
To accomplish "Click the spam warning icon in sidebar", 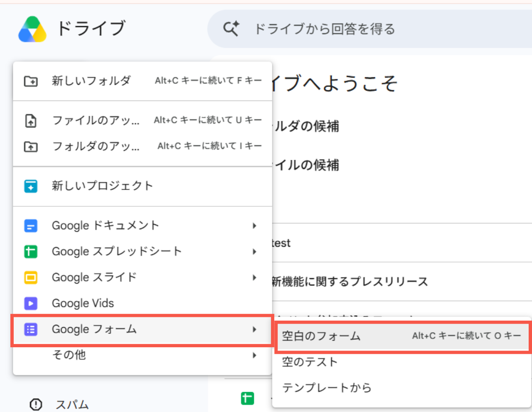I will click(36, 404).
